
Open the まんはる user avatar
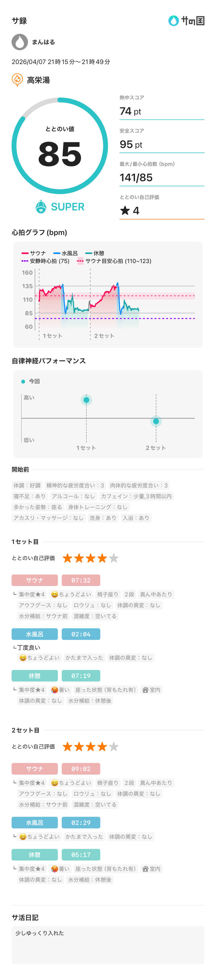[20, 42]
